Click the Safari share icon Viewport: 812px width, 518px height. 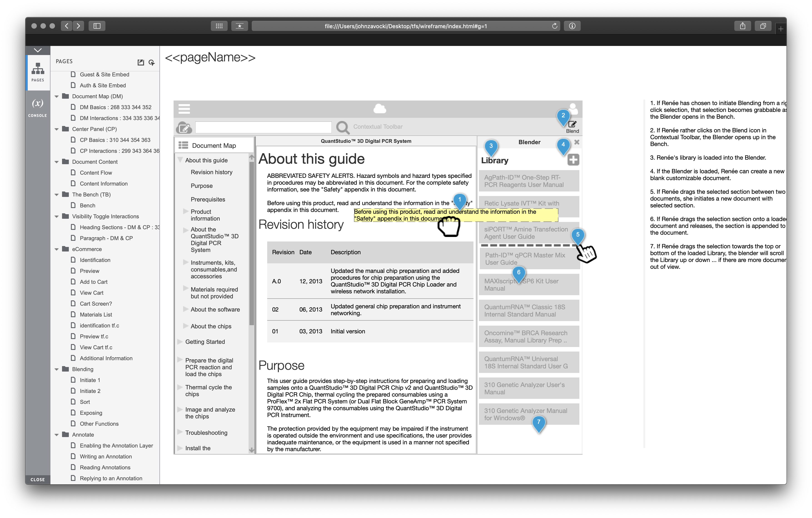click(x=742, y=26)
